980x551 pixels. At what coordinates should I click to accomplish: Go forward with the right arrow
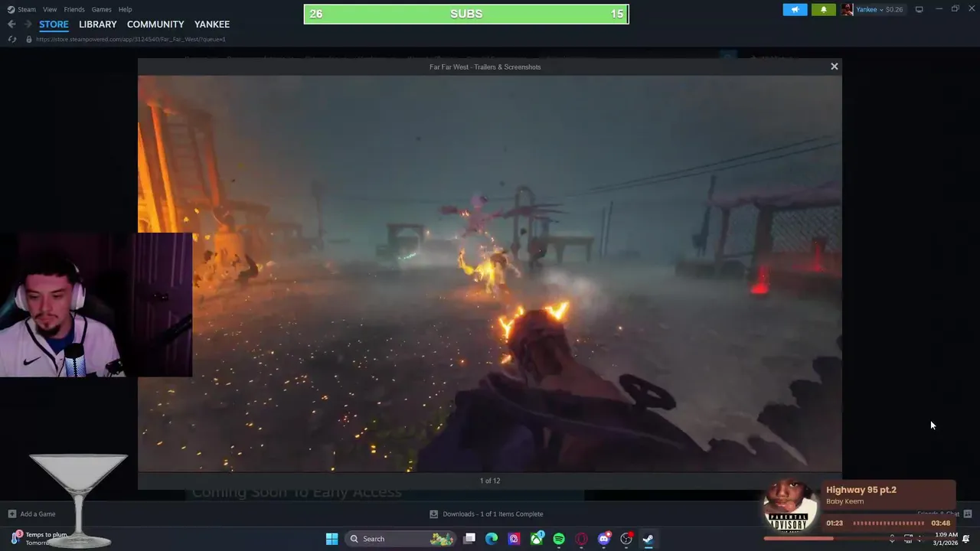27,24
